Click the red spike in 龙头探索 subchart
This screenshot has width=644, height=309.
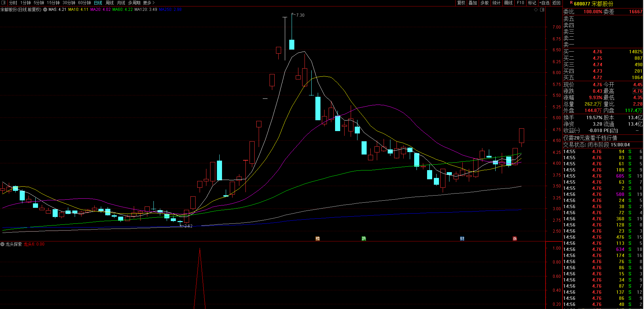click(200, 278)
